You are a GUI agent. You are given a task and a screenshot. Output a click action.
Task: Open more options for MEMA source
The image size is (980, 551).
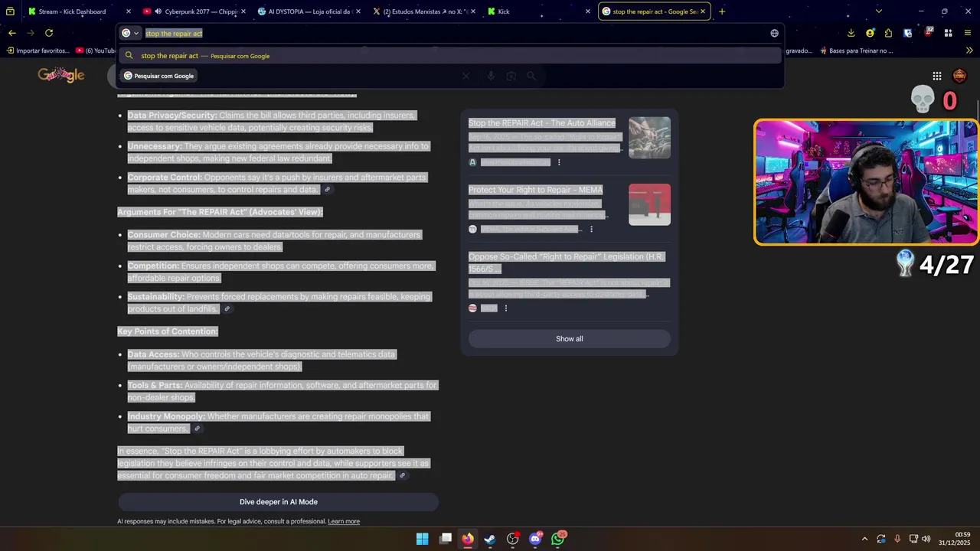591,229
